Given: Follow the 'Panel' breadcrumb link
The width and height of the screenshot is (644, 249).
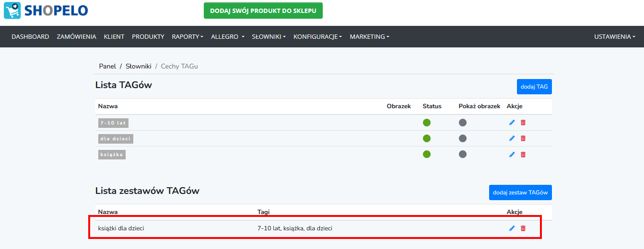Looking at the screenshot, I should (x=107, y=66).
